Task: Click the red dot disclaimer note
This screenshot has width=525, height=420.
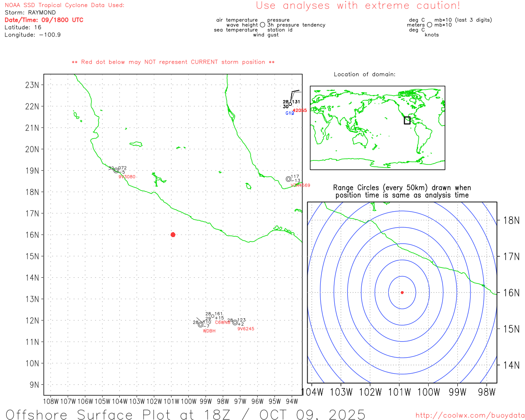Action: (173, 62)
